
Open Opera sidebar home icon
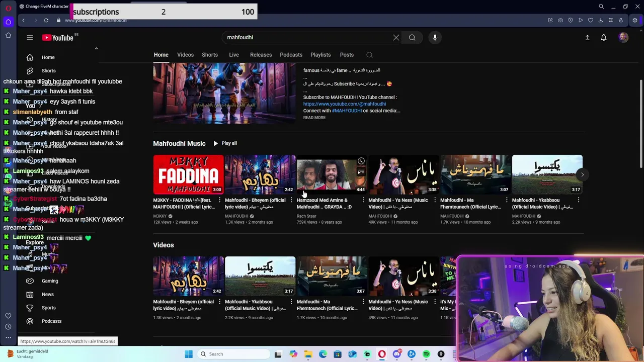[8, 22]
